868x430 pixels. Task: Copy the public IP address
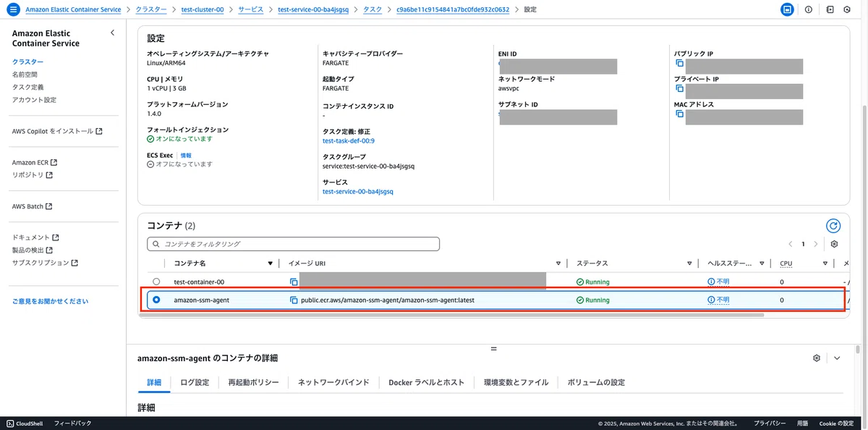679,64
